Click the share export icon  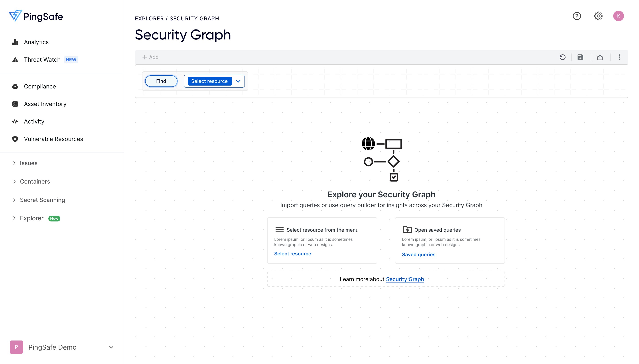(600, 57)
